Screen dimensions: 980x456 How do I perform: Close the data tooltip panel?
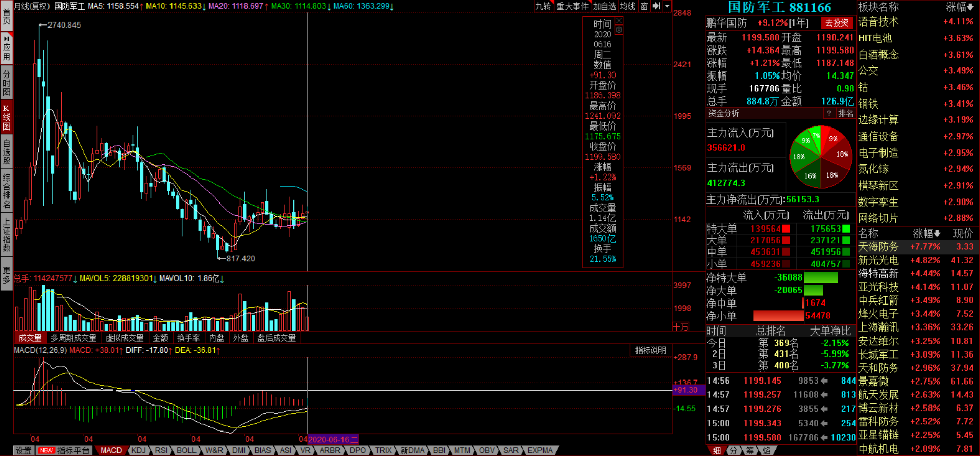tap(619, 21)
